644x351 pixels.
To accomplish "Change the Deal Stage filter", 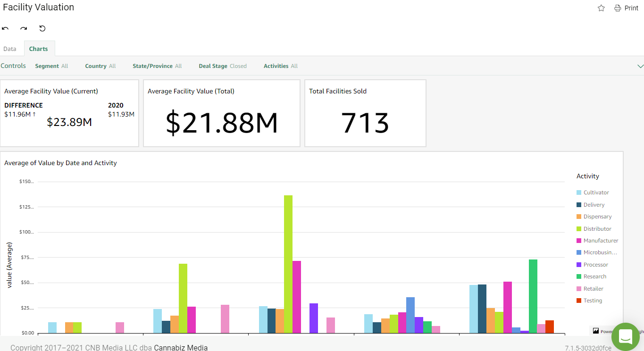I will coord(222,66).
